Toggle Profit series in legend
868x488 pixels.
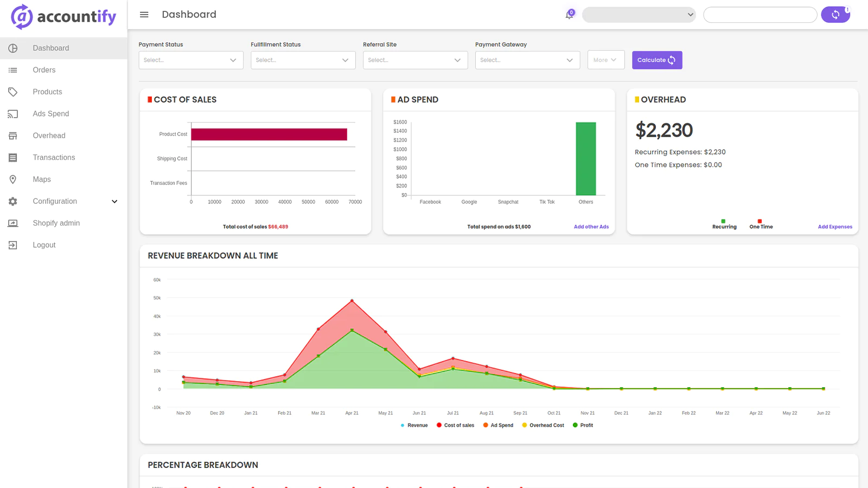pyautogui.click(x=583, y=425)
